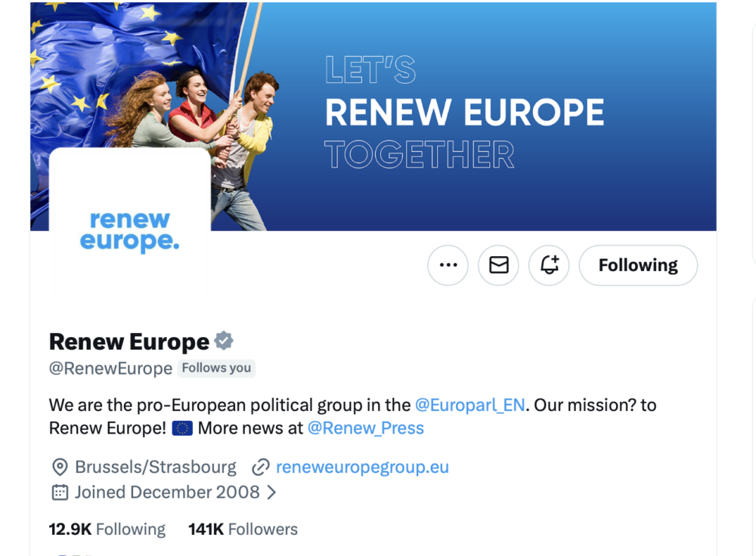The height and width of the screenshot is (556, 756).
Task: Open the more options (three dots) menu
Action: 448,265
